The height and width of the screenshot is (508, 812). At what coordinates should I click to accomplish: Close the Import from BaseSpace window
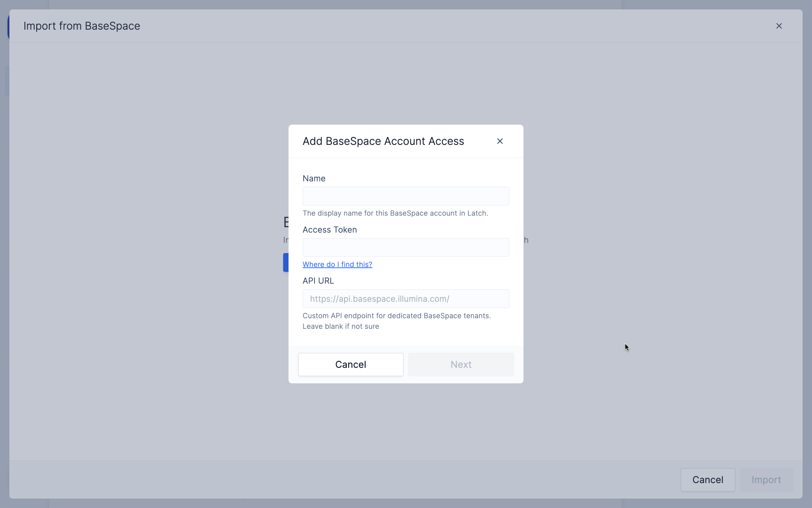click(779, 26)
